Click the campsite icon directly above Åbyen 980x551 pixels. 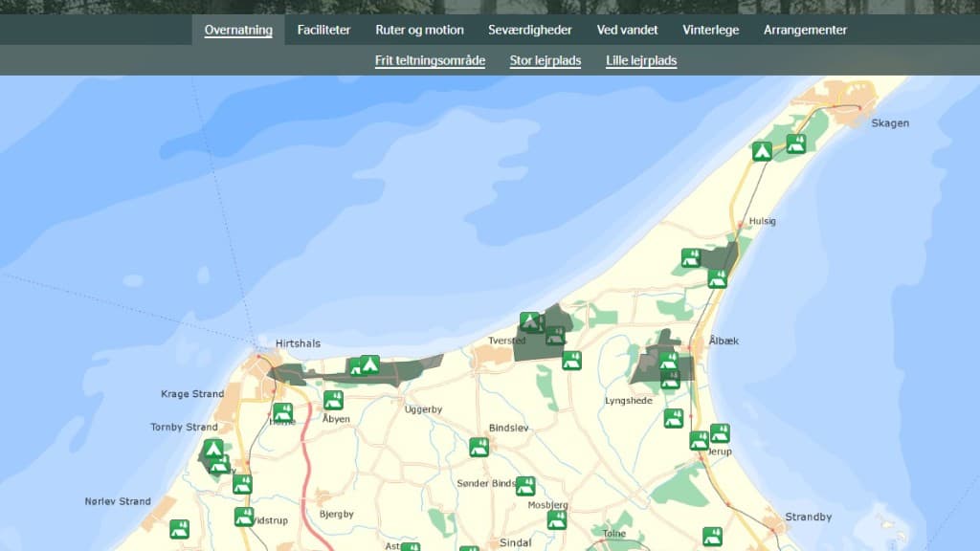pyautogui.click(x=333, y=400)
